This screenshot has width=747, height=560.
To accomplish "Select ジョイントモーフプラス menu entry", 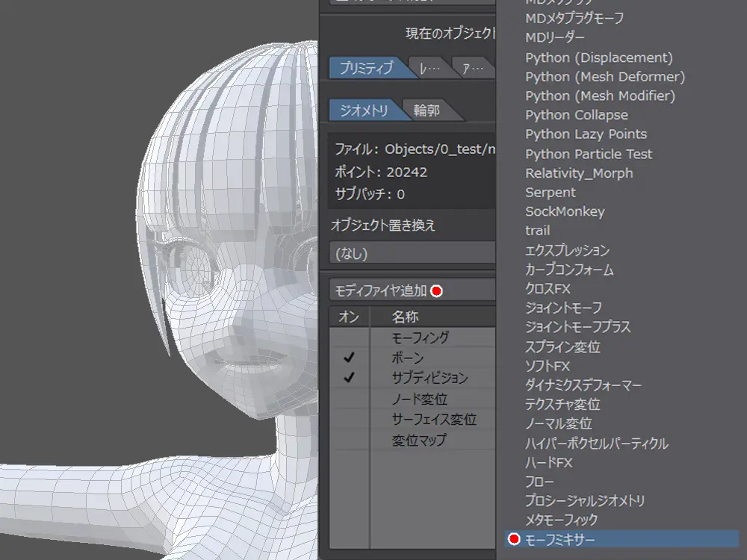I will (577, 327).
